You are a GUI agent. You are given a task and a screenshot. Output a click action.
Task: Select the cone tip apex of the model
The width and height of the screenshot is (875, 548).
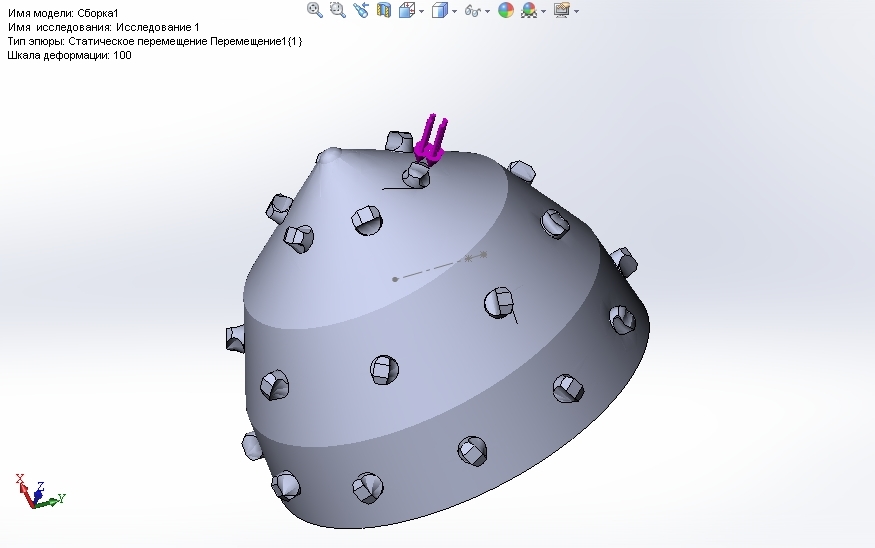tap(329, 155)
